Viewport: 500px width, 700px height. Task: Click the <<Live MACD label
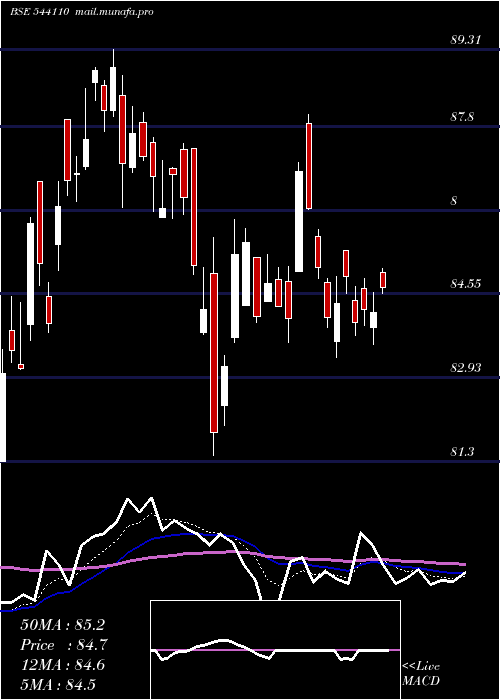[x=421, y=673]
